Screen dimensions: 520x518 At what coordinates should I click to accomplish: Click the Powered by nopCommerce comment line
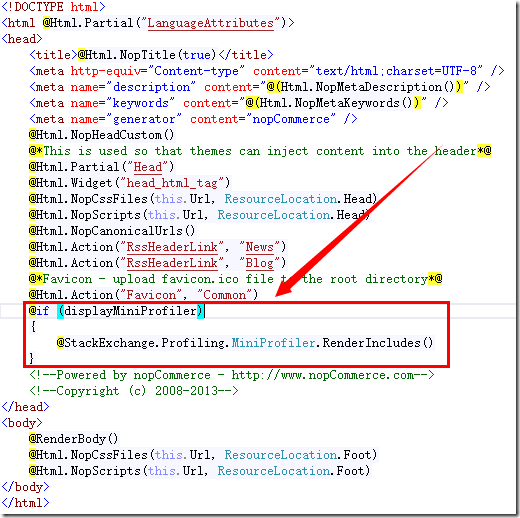tap(232, 375)
